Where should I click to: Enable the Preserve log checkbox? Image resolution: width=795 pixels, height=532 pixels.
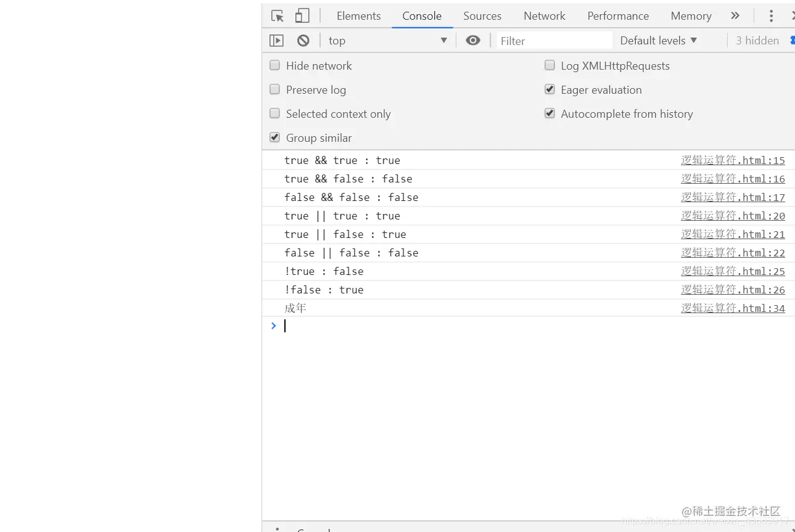[275, 89]
